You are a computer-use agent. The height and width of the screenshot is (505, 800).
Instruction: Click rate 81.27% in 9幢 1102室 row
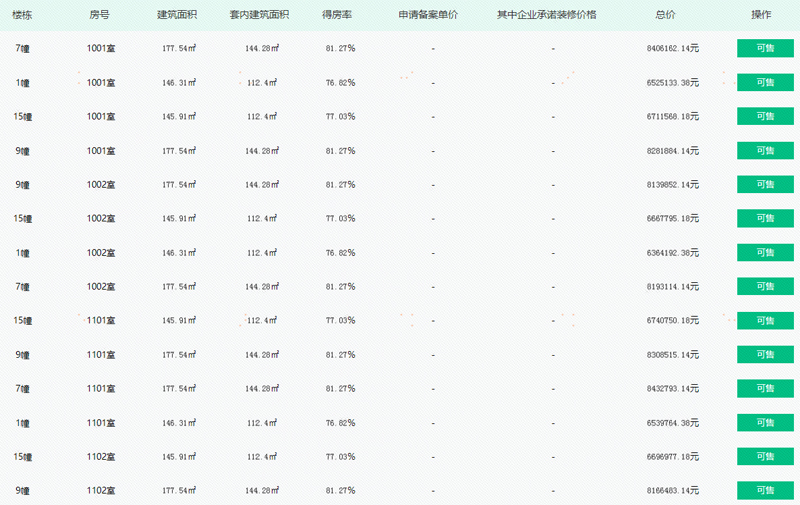click(x=340, y=491)
